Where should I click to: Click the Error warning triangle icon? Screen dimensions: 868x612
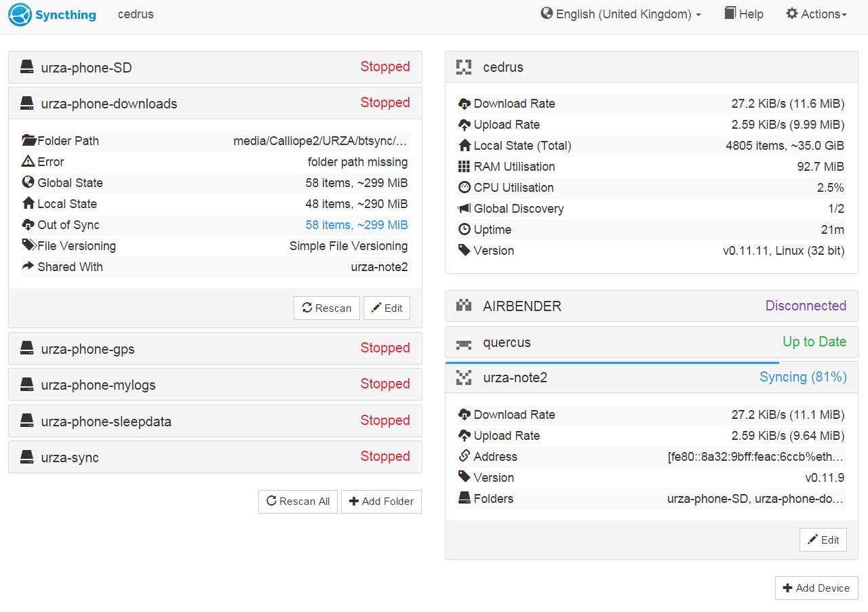[x=28, y=162]
